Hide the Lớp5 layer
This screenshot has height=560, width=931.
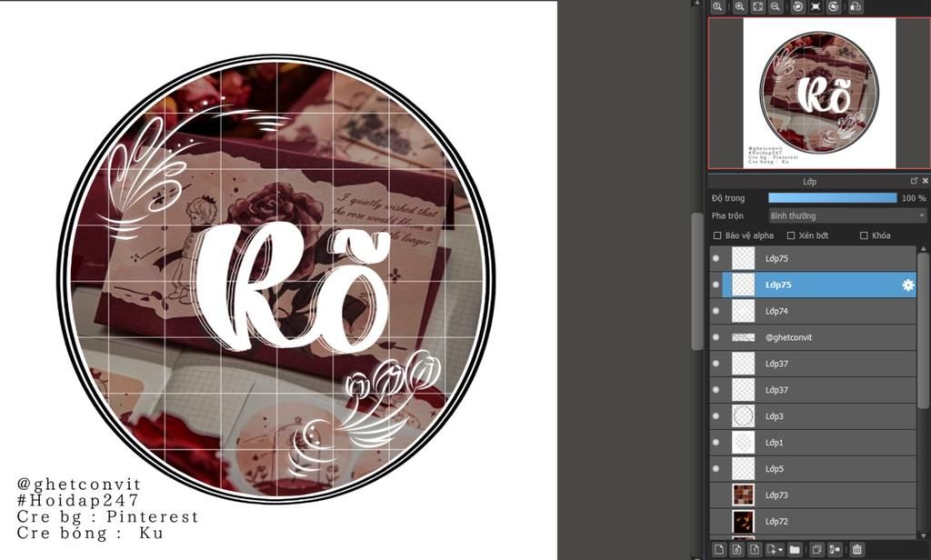[x=716, y=468]
